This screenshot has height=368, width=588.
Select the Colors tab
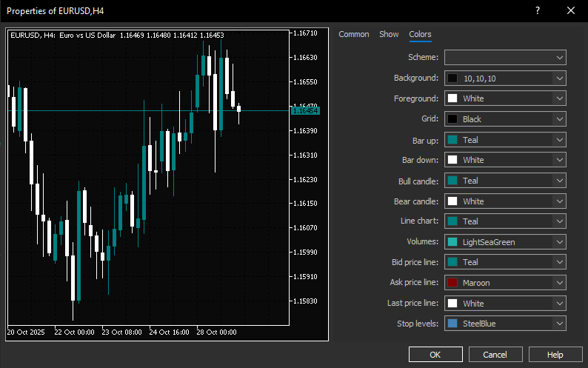[x=420, y=34]
